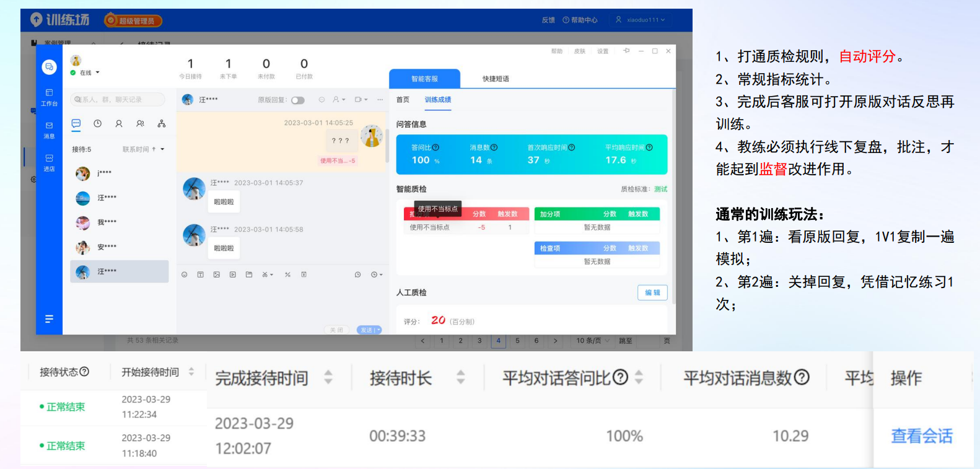This screenshot has width=980, height=469.
Task: Click the image icon in message toolbar
Action: (x=216, y=274)
